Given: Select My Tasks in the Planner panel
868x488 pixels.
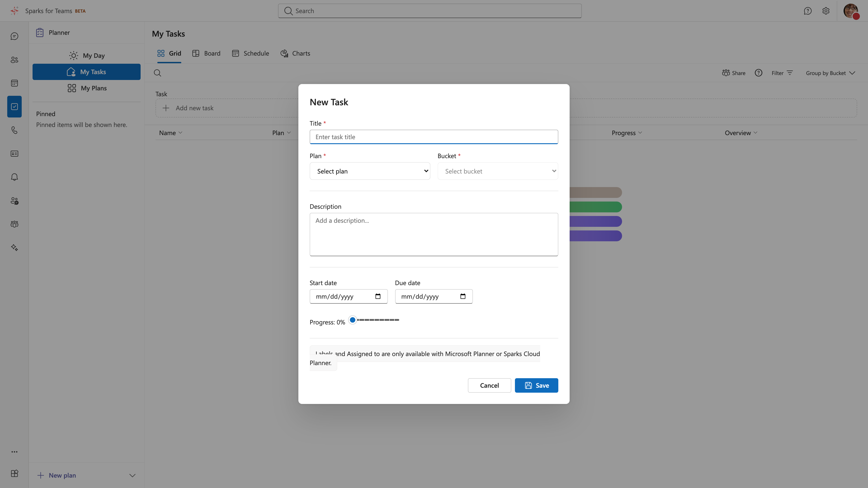Looking at the screenshot, I should pos(87,72).
